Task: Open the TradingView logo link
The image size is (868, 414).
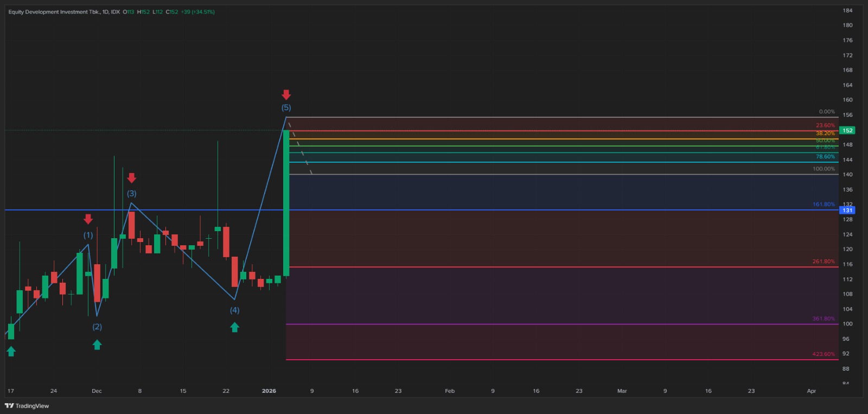Action: coord(27,406)
